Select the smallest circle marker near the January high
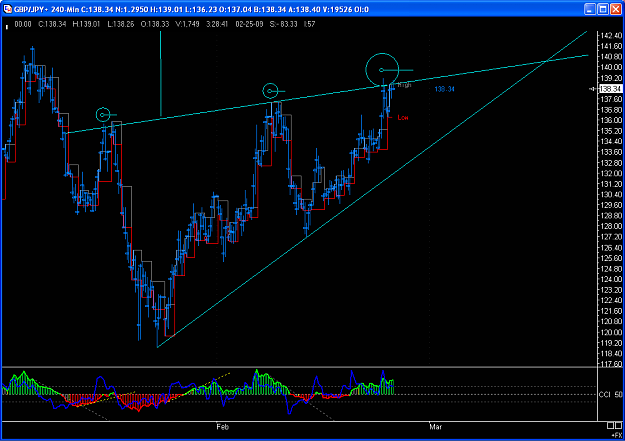625x441 pixels. (103, 115)
